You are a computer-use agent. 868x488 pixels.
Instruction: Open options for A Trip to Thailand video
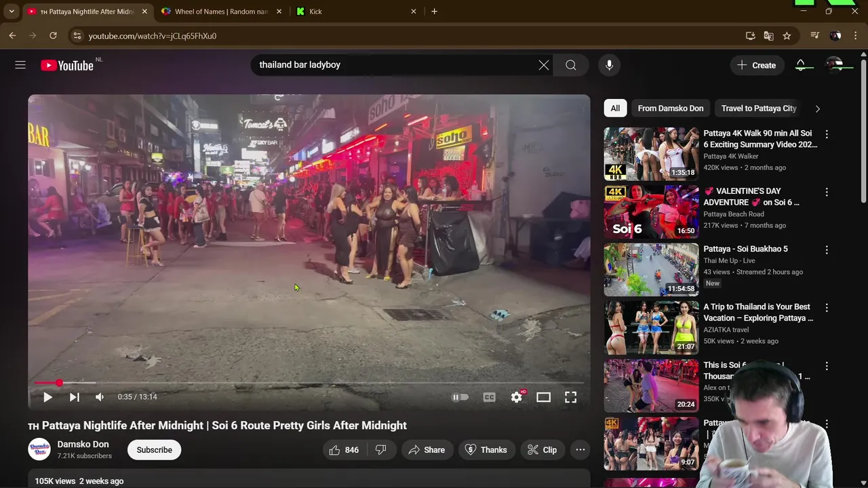[827, 308]
